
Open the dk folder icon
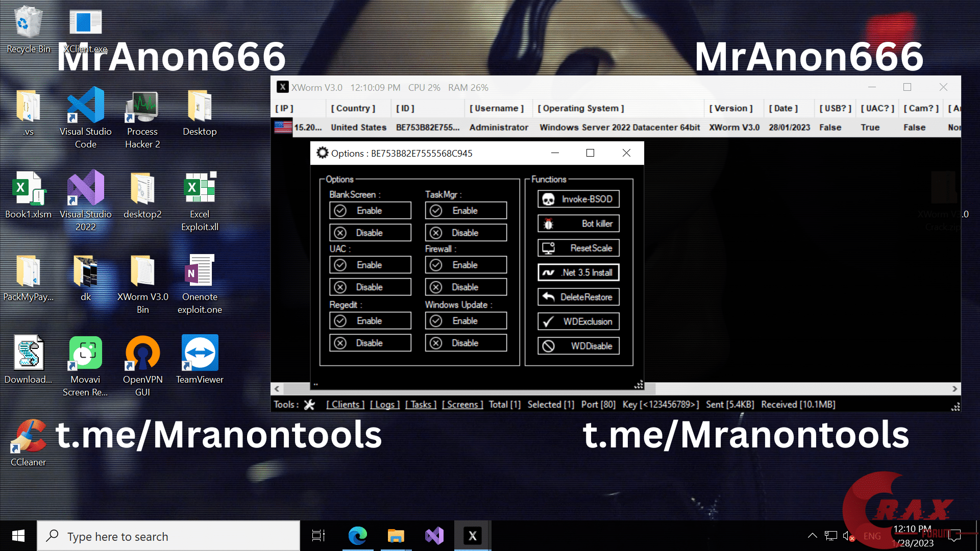tap(86, 279)
